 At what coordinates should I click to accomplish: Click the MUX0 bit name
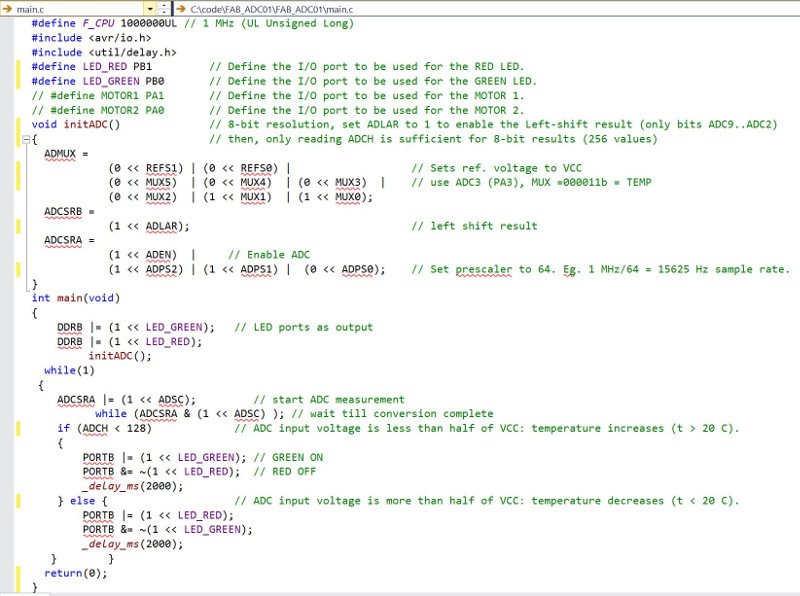[x=348, y=197]
